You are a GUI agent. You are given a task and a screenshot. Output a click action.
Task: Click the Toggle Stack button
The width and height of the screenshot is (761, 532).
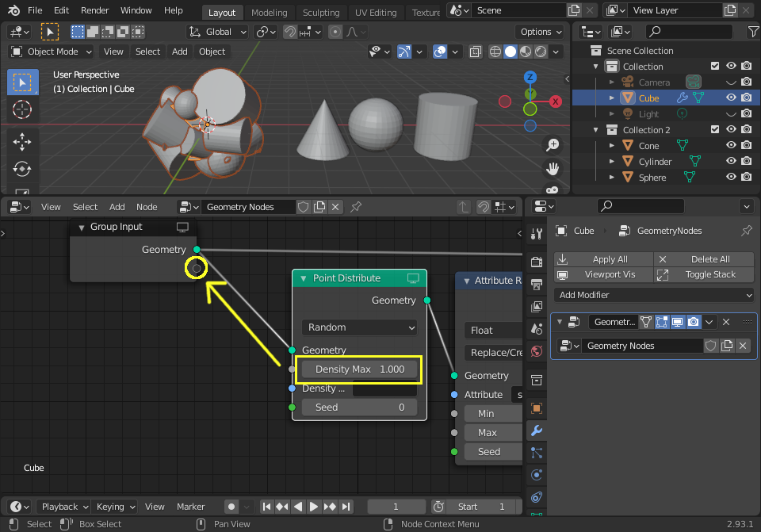pos(704,274)
